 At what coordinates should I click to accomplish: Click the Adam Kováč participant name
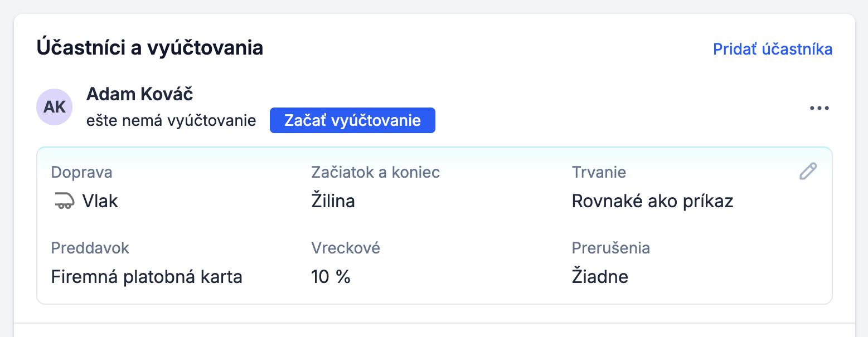point(139,94)
